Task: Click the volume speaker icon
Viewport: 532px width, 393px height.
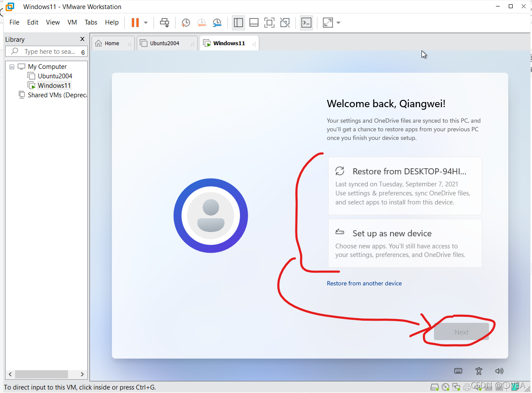Action: [499, 371]
